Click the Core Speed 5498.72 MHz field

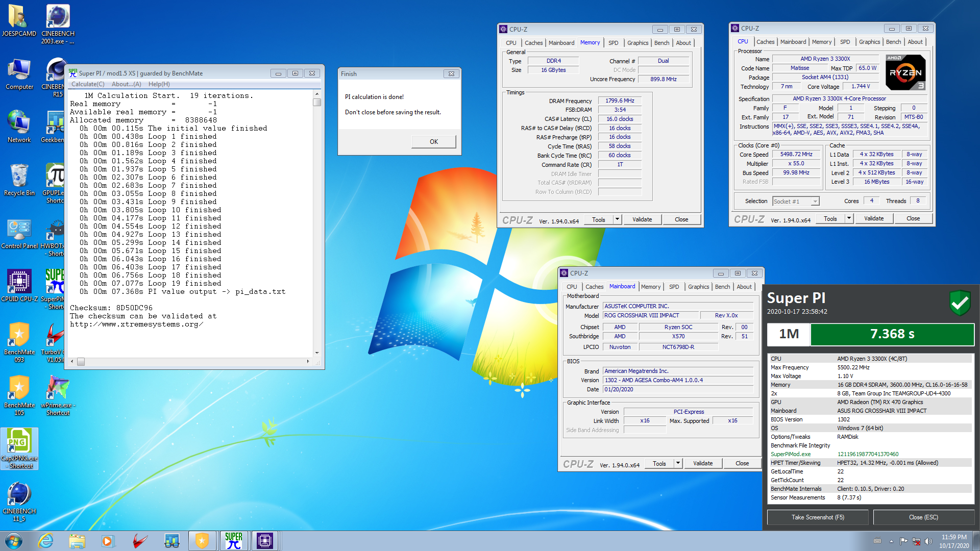tap(796, 154)
